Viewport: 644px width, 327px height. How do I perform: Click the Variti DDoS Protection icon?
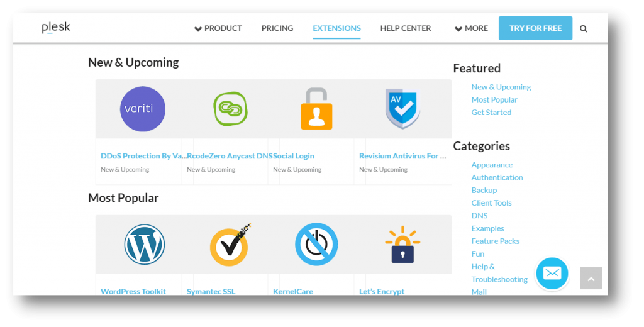(x=142, y=109)
